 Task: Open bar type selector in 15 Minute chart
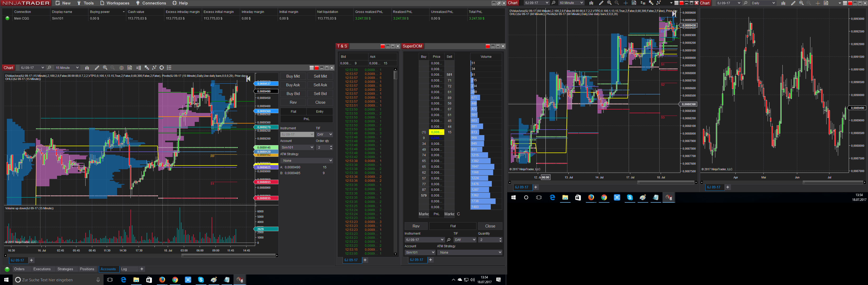click(x=87, y=68)
